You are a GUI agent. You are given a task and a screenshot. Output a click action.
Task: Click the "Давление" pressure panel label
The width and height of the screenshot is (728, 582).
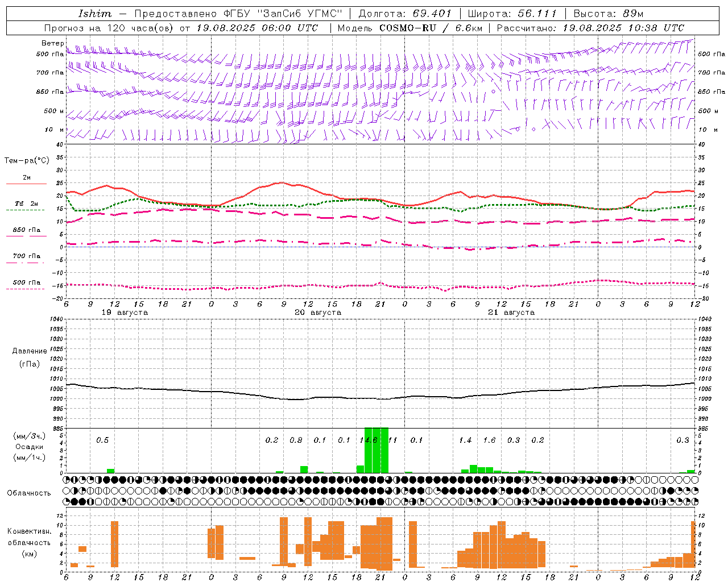[x=30, y=351]
